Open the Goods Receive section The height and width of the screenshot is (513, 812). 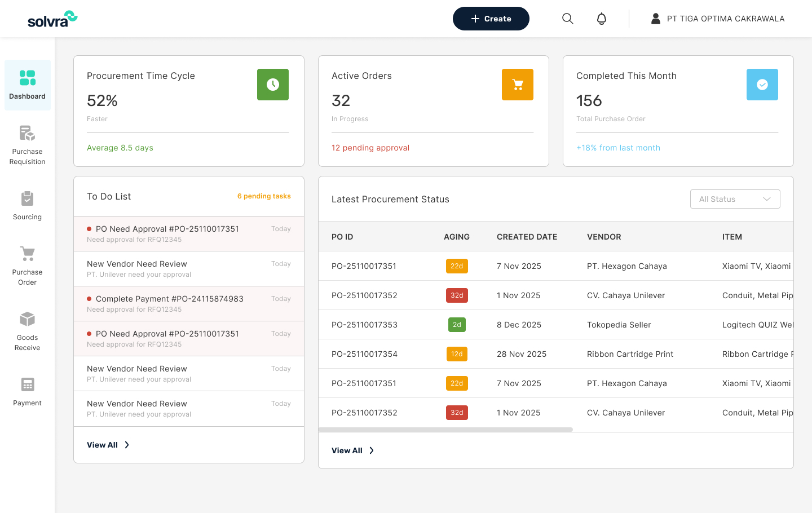coord(27,319)
